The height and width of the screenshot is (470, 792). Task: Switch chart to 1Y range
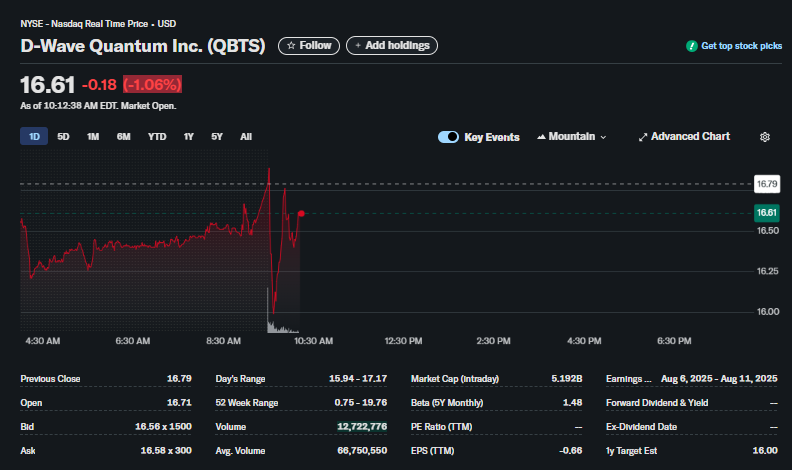click(188, 136)
